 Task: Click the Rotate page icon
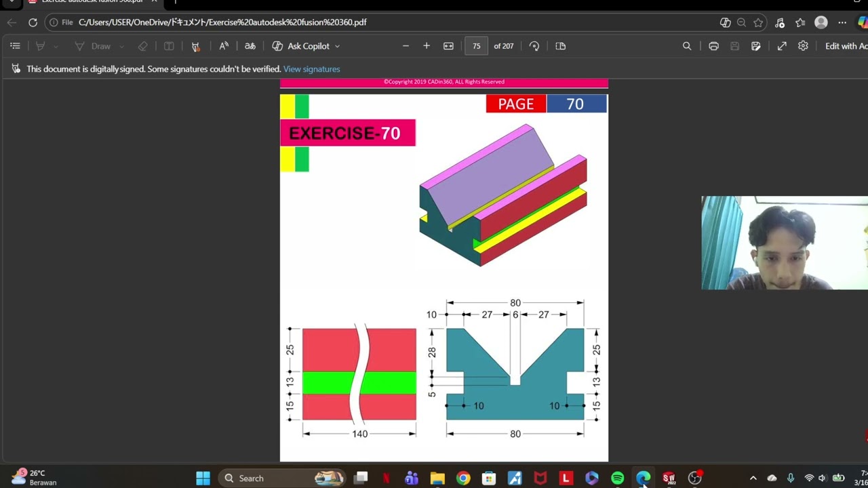[x=534, y=46]
